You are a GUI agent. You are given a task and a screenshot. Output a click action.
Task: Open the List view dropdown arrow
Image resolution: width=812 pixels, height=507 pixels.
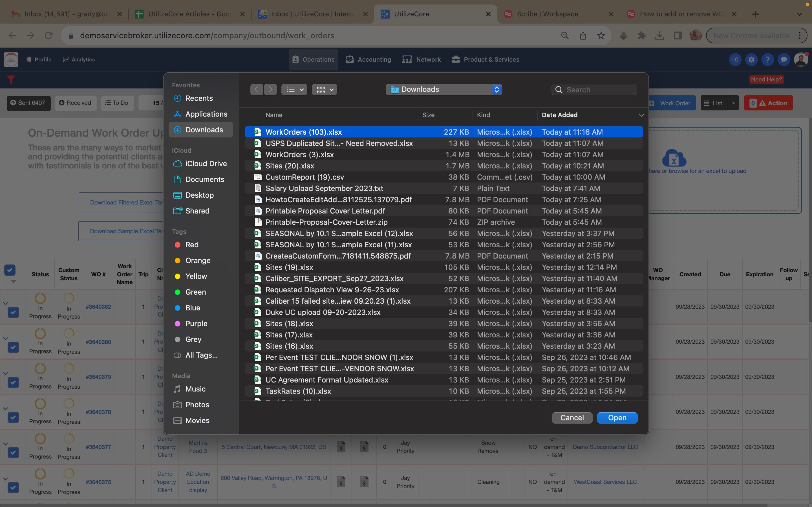734,103
